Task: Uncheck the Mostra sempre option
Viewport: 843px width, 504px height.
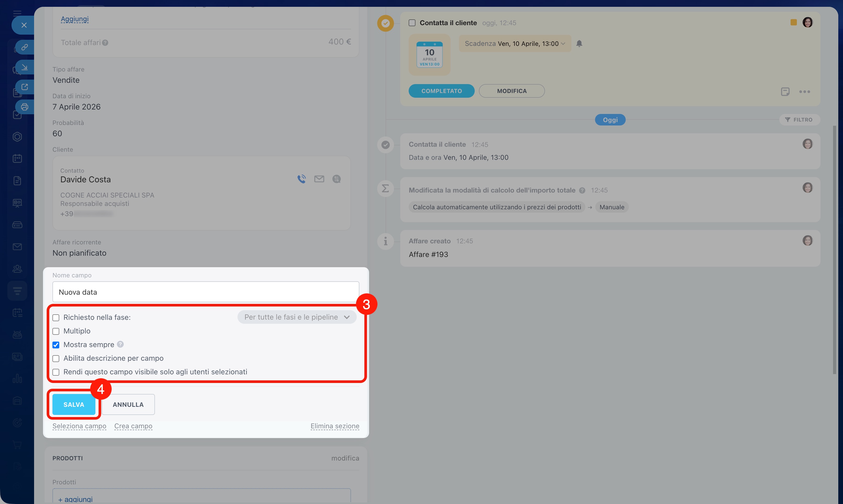Action: pos(56,345)
